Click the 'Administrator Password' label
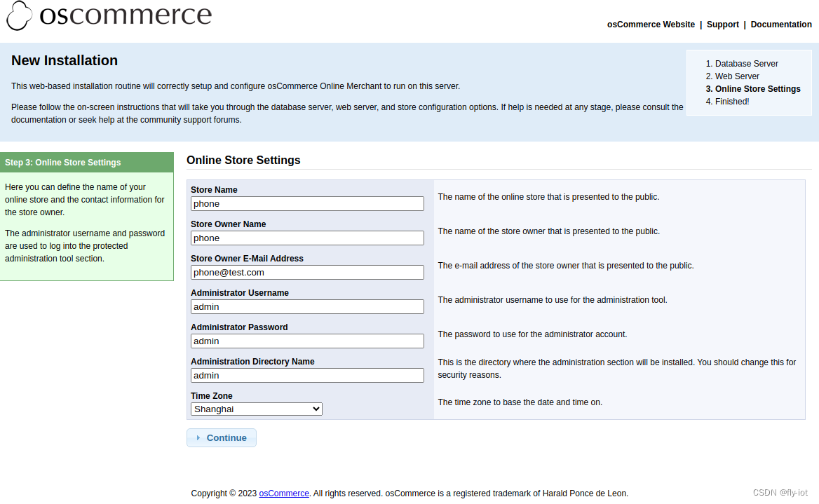The image size is (819, 504). point(239,327)
